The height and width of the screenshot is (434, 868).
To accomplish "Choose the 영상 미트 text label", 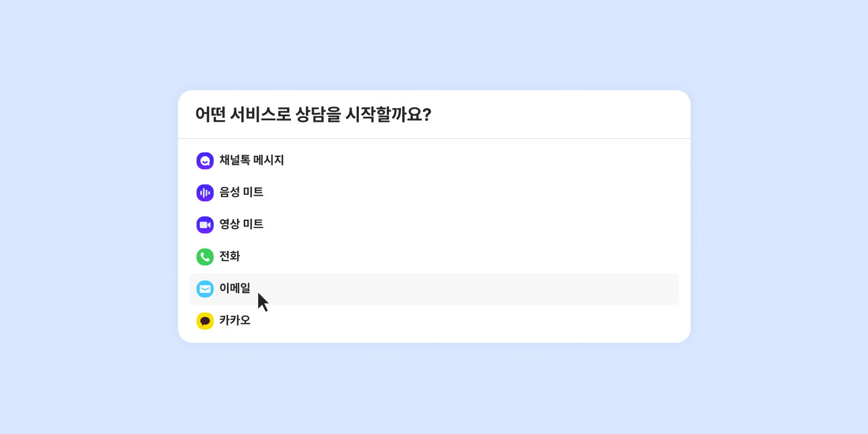I will (x=241, y=224).
